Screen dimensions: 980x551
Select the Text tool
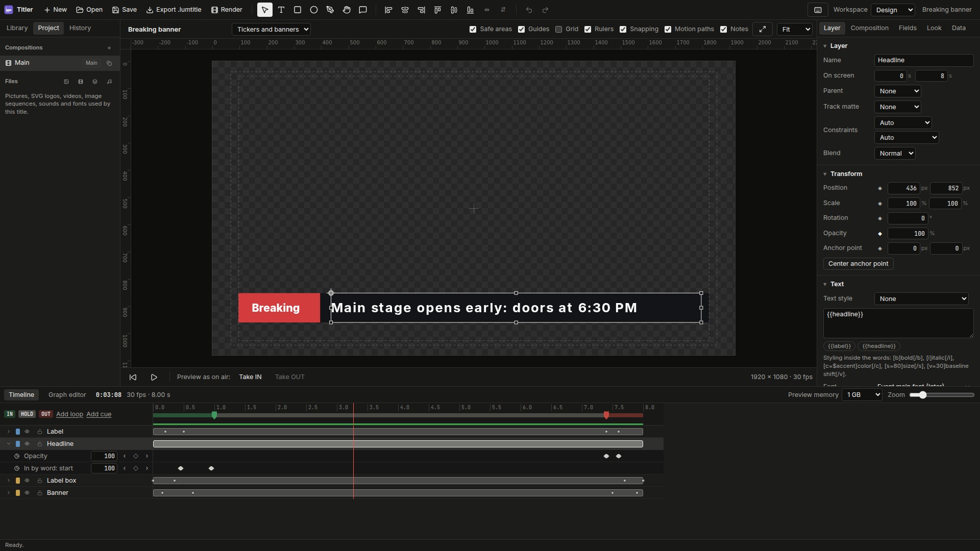pos(281,10)
